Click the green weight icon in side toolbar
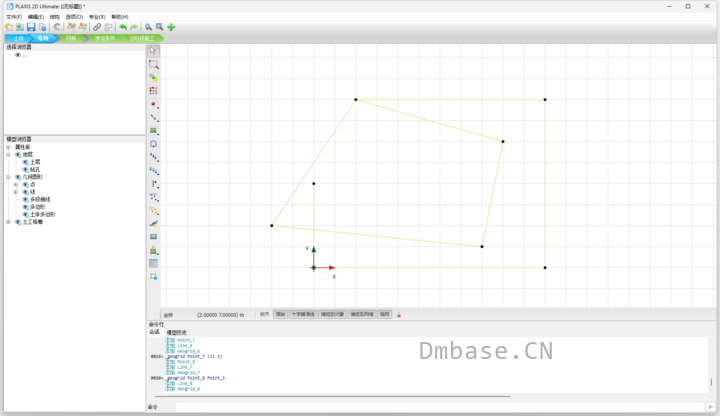This screenshot has height=416, width=720. click(153, 250)
